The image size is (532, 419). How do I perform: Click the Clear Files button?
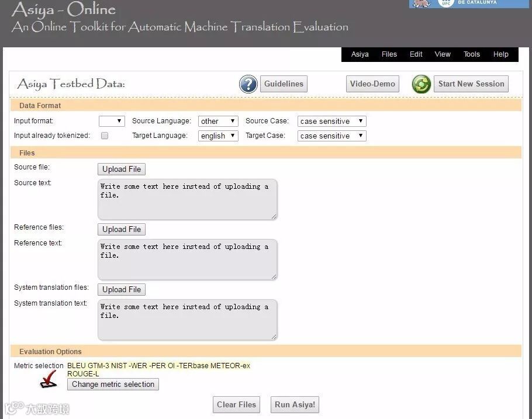tap(237, 405)
